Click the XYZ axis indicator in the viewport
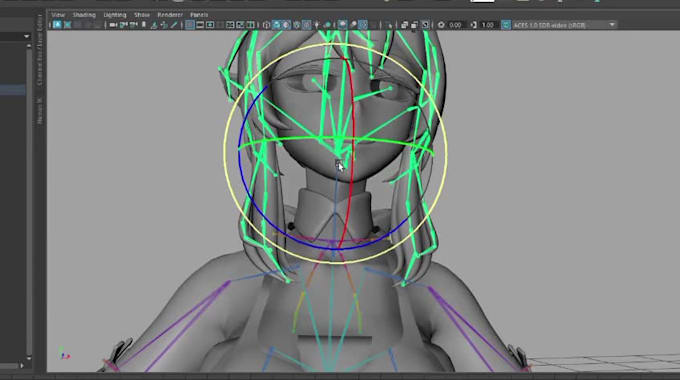Screen dimensions: 680x380 point(64,353)
